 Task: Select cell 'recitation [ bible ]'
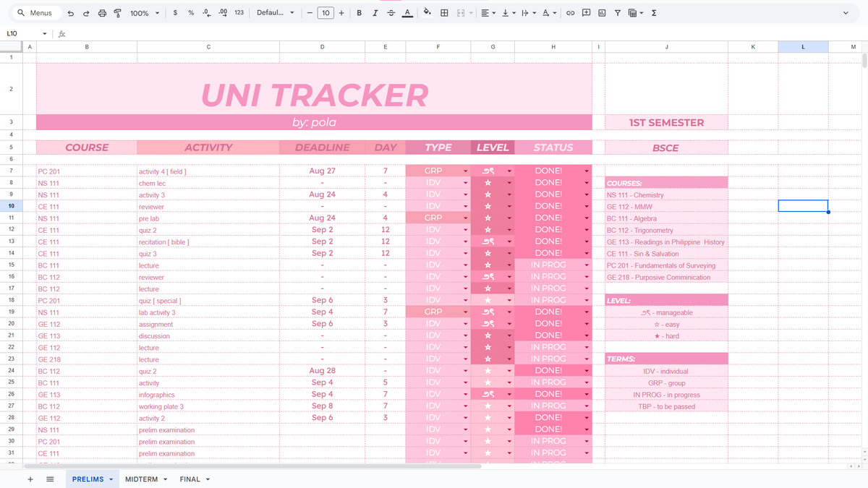point(208,242)
